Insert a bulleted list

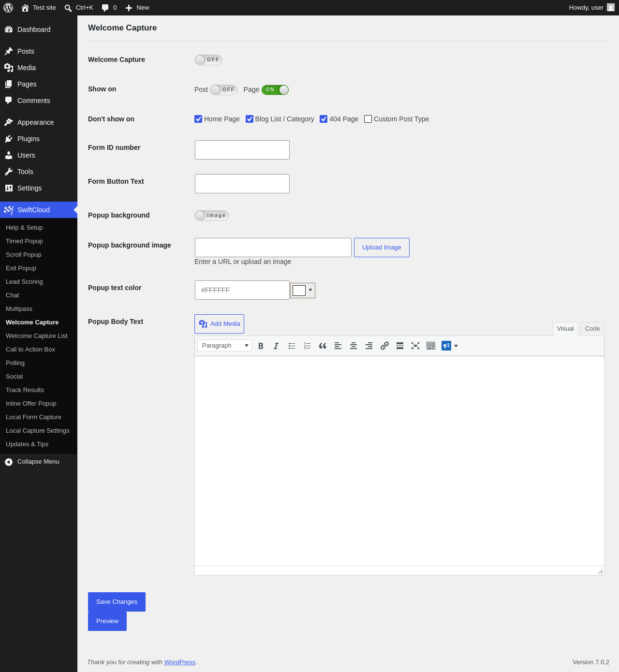point(292,346)
